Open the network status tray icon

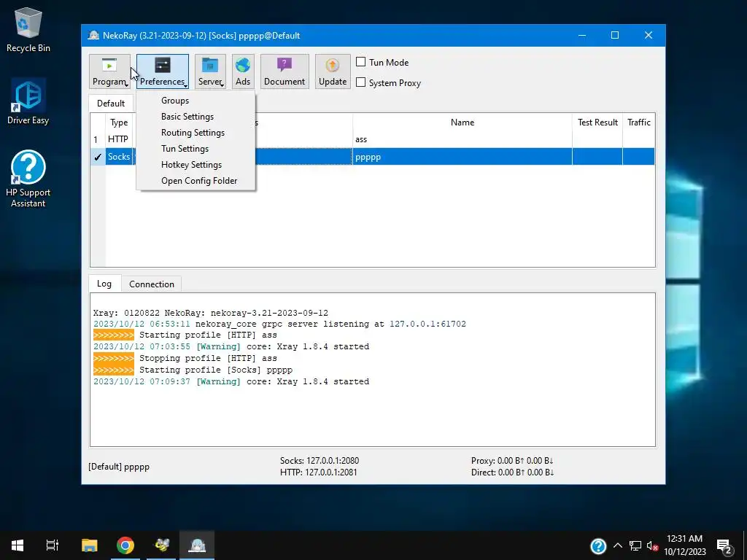tap(635, 545)
